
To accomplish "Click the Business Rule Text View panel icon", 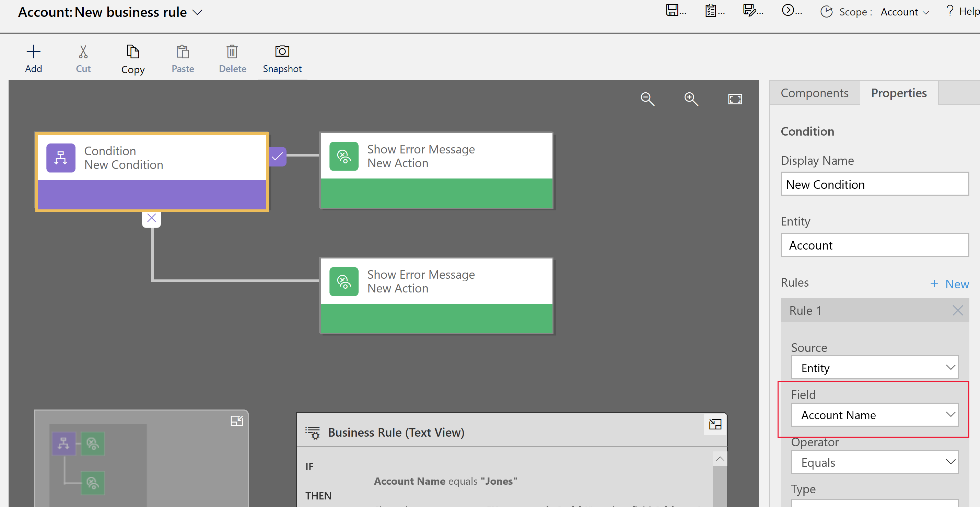I will 715,426.
